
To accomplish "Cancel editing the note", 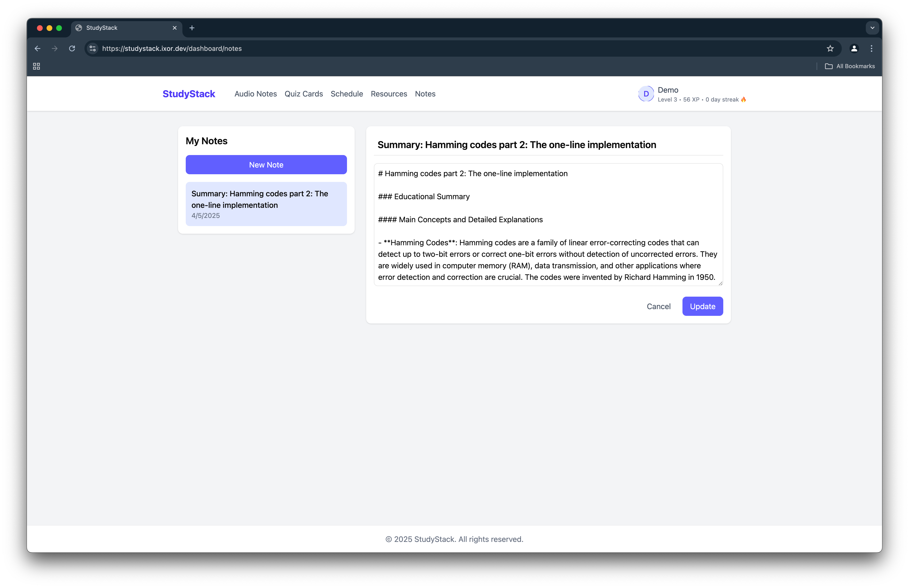I will tap(658, 306).
